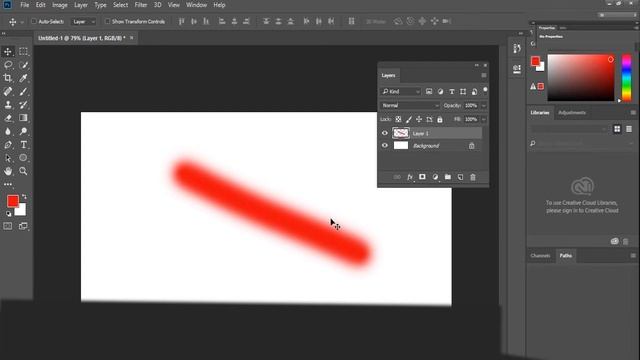Open the Kind filter dropdown
This screenshot has height=360, width=640.
(400, 91)
